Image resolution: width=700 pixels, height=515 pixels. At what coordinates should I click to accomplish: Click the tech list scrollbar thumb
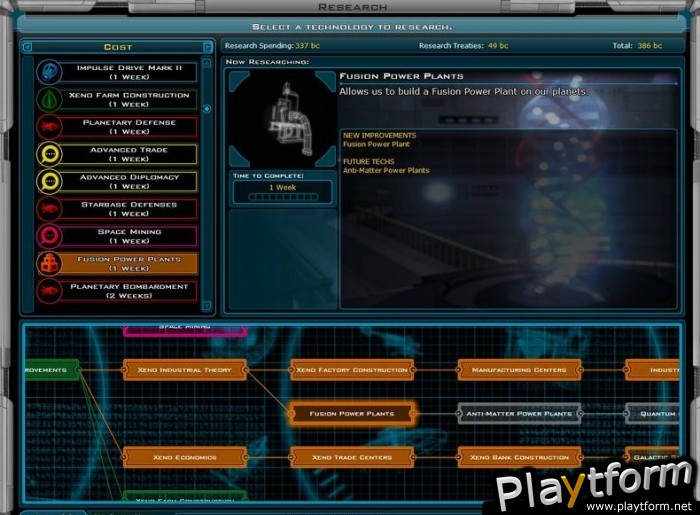click(206, 108)
